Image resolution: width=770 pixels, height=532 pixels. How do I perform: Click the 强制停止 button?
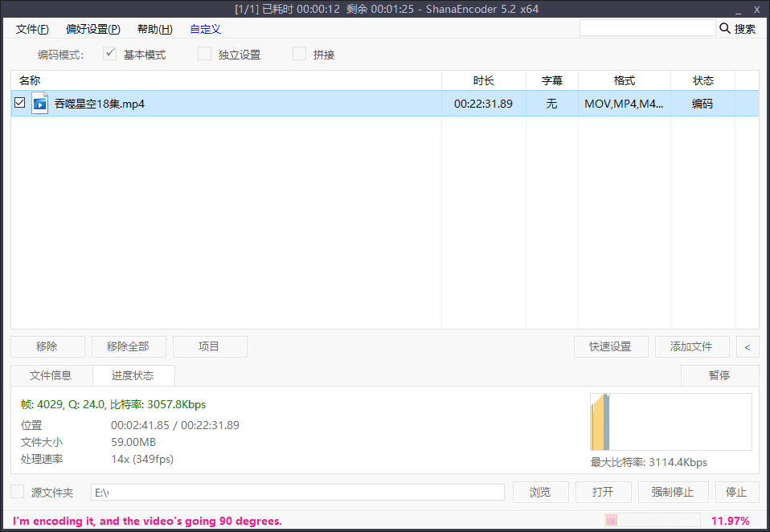coord(673,492)
